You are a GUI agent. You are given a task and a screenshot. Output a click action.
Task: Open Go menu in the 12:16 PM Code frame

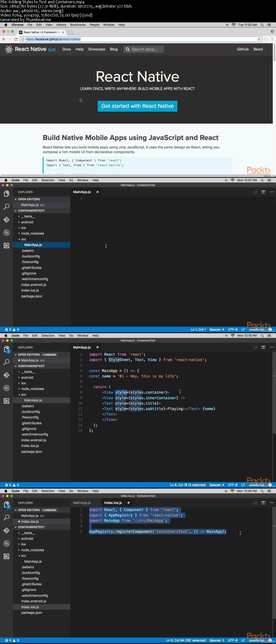(x=71, y=336)
